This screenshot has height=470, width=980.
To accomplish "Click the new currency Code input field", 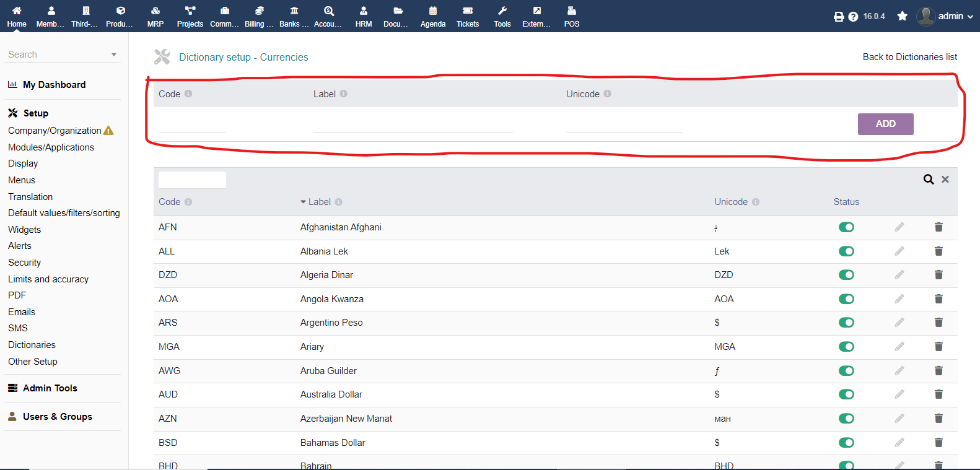I will 192,124.
